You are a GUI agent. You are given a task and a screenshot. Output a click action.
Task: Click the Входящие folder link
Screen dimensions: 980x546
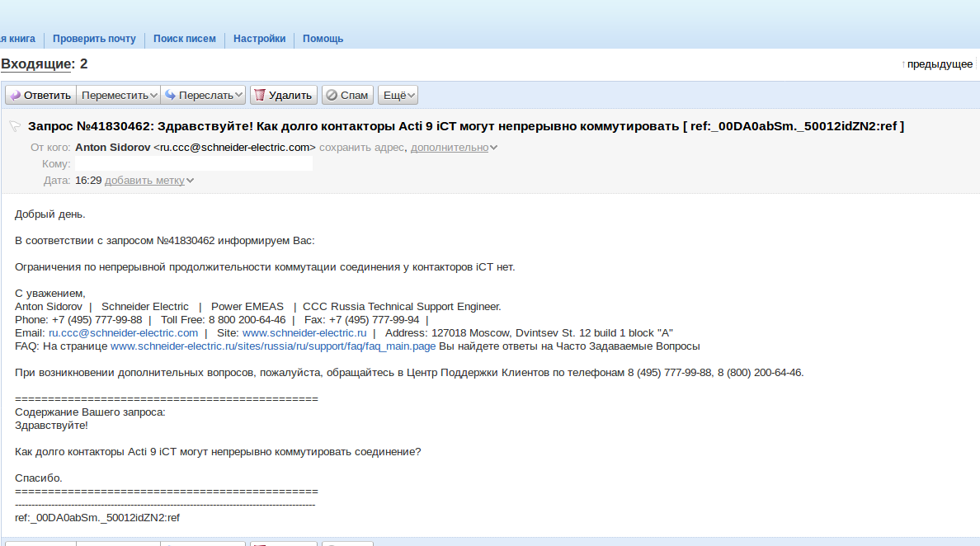pyautogui.click(x=36, y=64)
